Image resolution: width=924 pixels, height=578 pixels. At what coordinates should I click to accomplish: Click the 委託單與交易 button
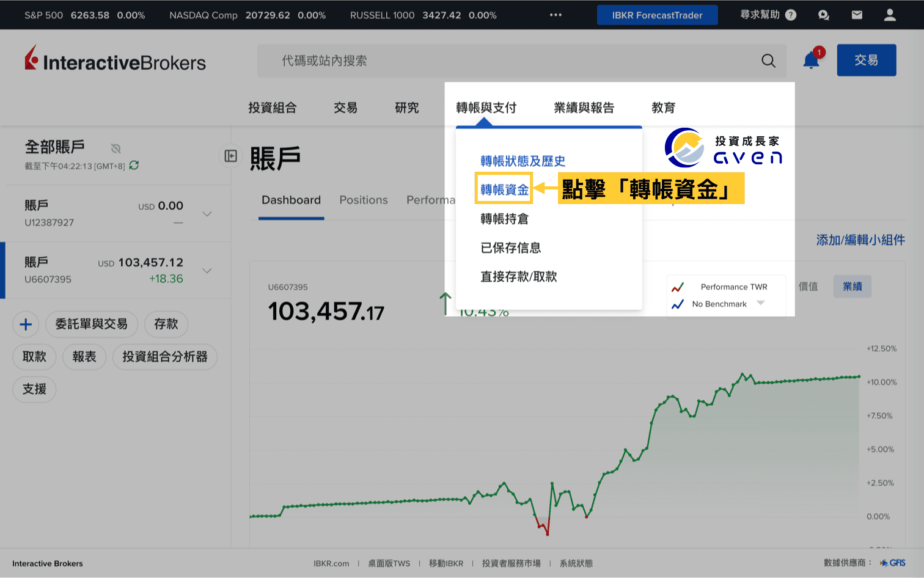coord(92,324)
